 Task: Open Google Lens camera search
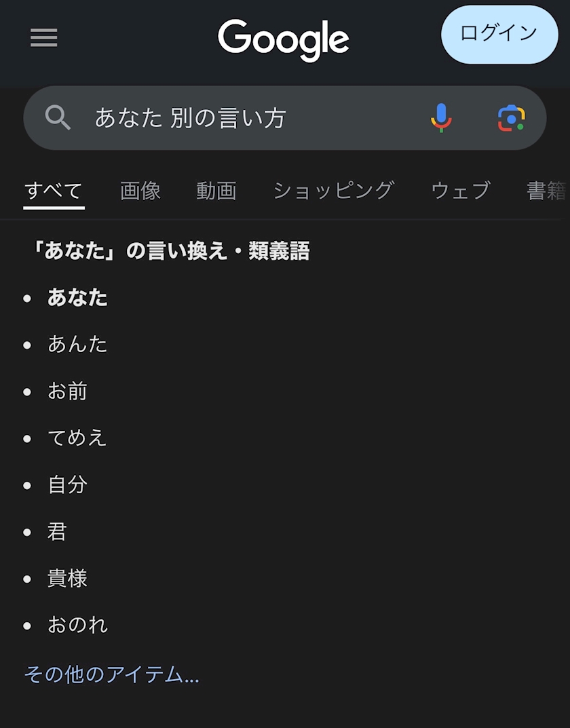tap(511, 118)
